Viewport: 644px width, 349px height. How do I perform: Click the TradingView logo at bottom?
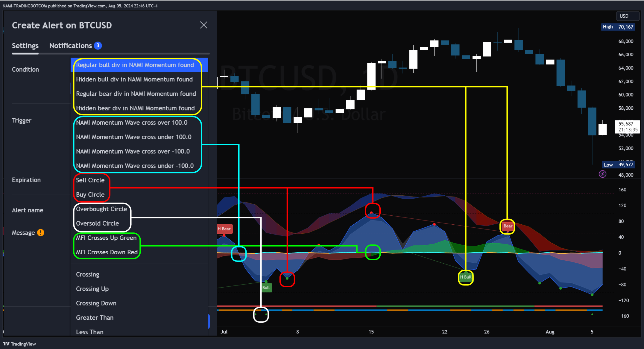pyautogui.click(x=19, y=344)
